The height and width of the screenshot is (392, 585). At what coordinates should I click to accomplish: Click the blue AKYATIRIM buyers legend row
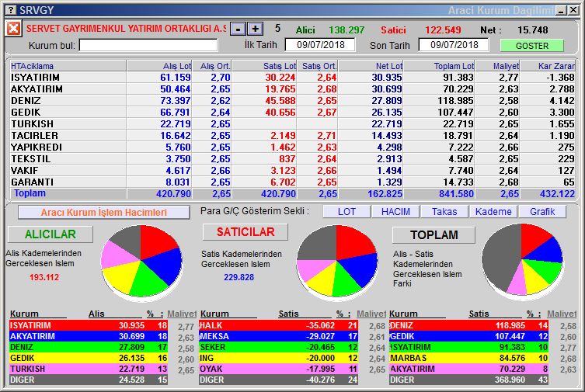point(89,336)
